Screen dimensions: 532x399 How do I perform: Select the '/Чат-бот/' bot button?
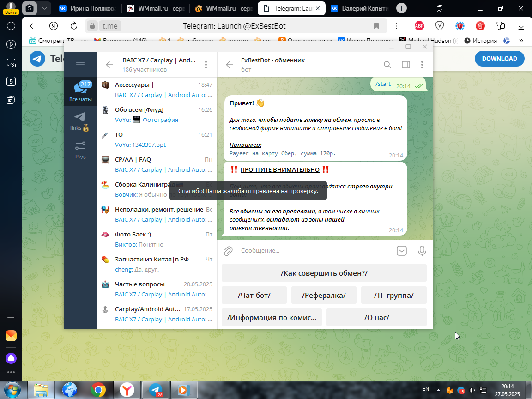pos(254,295)
